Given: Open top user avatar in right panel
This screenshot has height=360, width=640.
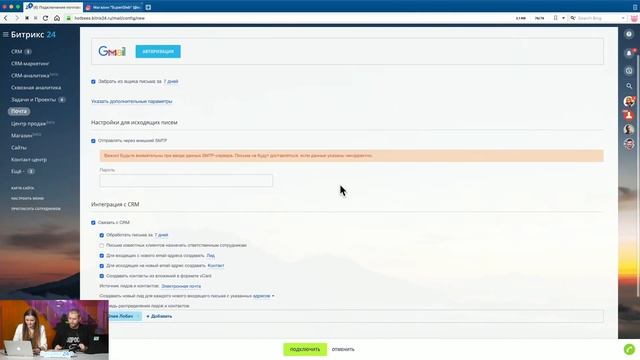Looking at the screenshot, I should click(x=629, y=101).
